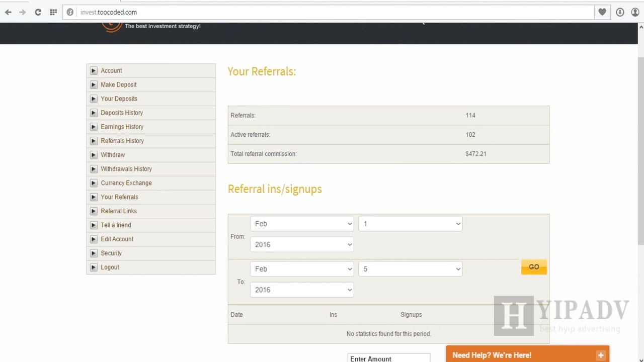Open the To year dropdown showing 2016
644x362 pixels.
(302, 290)
